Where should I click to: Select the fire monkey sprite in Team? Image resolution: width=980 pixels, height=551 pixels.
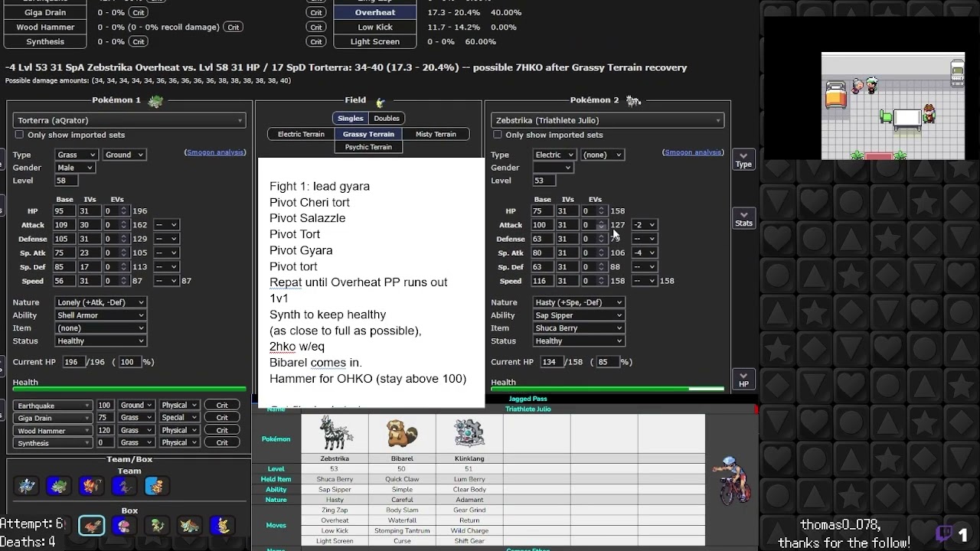pos(92,486)
